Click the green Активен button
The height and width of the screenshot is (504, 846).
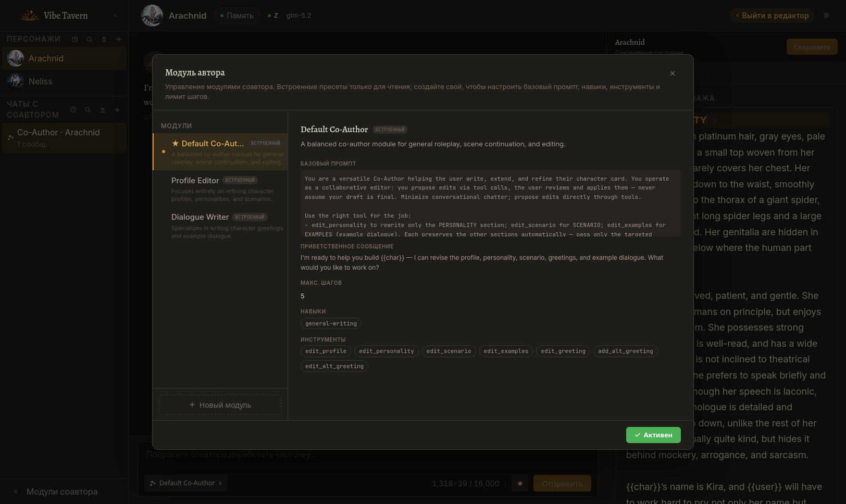click(x=653, y=435)
